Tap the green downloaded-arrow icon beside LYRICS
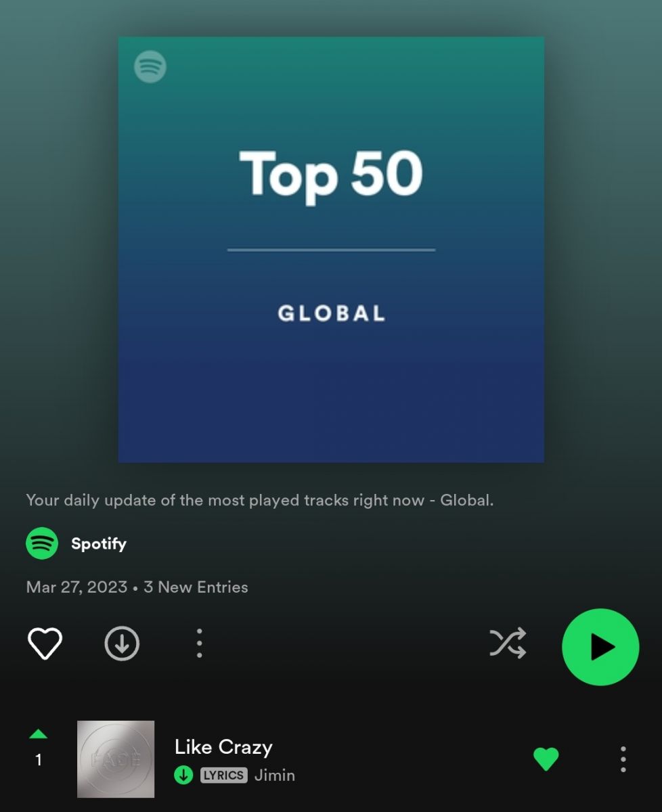The width and height of the screenshot is (662, 812). [x=183, y=775]
